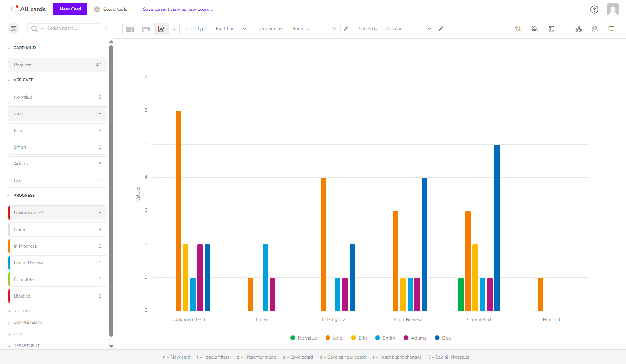Image resolution: width=626 pixels, height=364 pixels.
Task: Toggle the Jane assignee filter
Action: tap(57, 114)
